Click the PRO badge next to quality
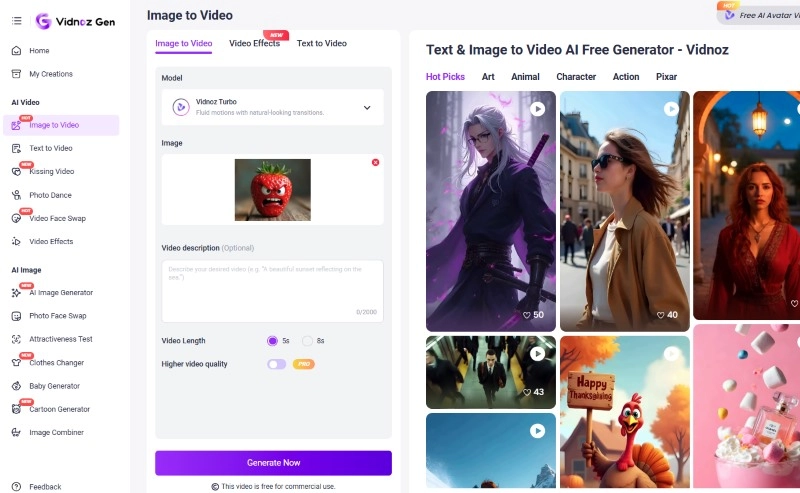This screenshot has height=493, width=800. pos(304,364)
